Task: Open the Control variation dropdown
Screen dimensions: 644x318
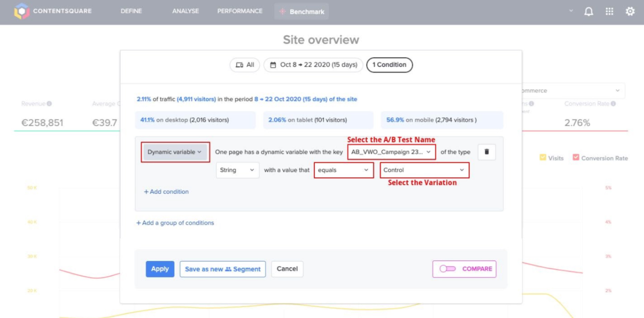Action: tap(424, 170)
